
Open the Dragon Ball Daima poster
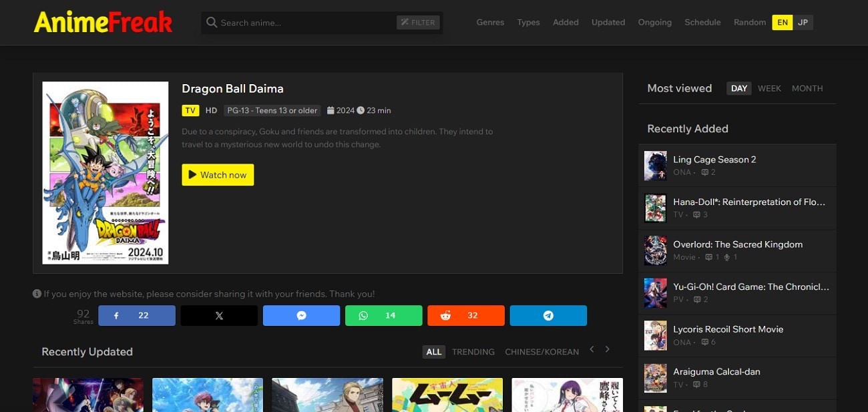(x=105, y=173)
